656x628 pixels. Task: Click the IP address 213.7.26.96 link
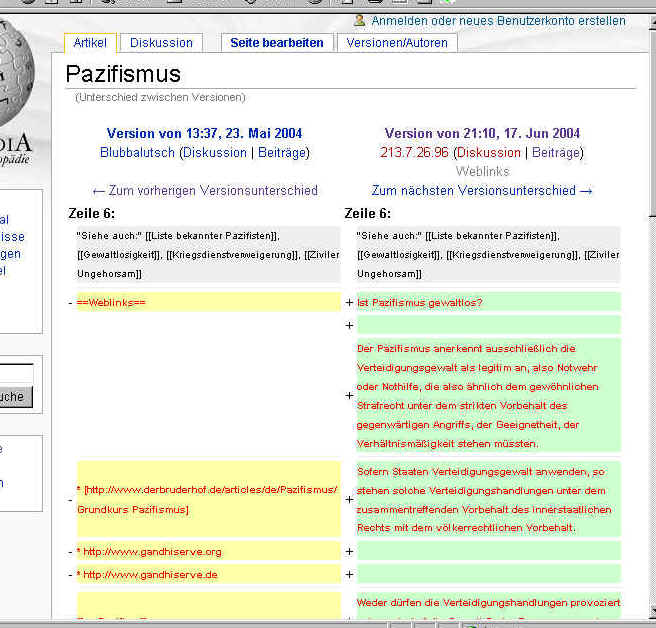tap(414, 153)
